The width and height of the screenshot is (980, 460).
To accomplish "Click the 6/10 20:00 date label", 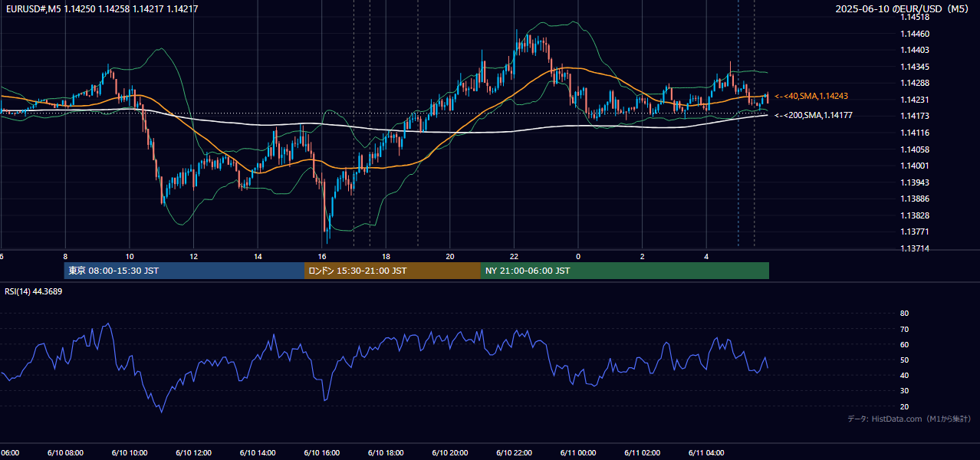I will click(450, 453).
